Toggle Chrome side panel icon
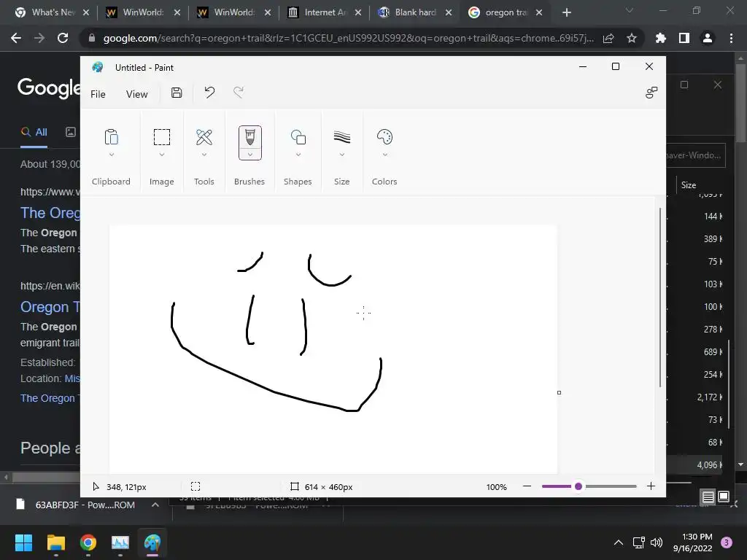 [x=684, y=38]
